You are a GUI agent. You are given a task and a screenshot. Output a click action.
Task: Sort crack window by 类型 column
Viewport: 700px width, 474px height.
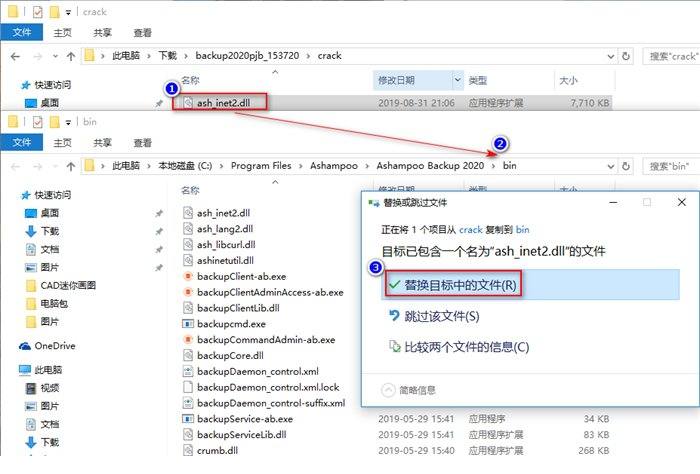[478, 80]
